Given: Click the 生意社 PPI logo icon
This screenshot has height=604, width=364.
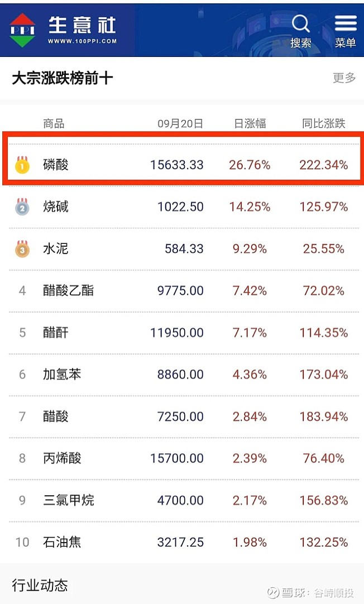Looking at the screenshot, I should pyautogui.click(x=22, y=30).
